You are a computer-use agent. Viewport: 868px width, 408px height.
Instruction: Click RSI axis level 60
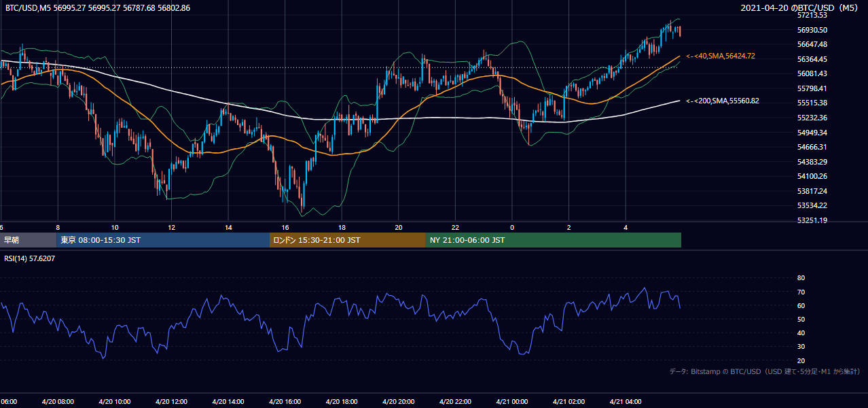tap(801, 305)
